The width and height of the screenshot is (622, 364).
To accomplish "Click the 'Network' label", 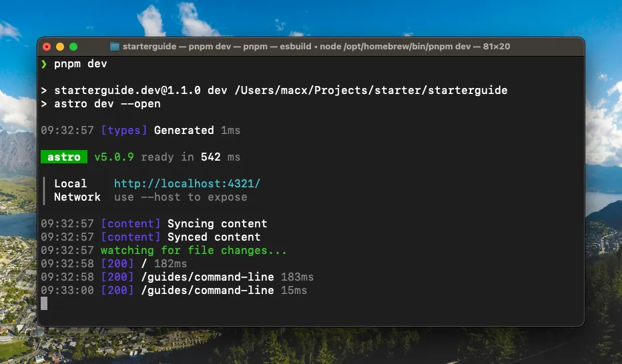I will tap(77, 197).
